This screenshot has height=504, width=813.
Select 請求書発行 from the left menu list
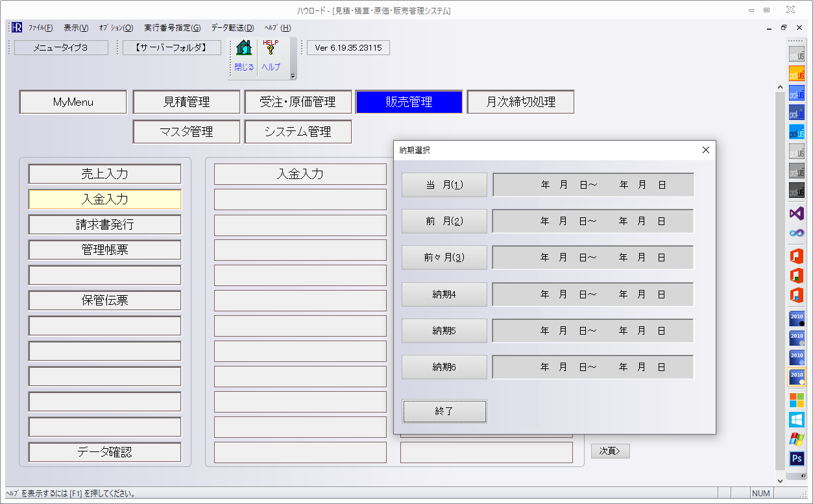(104, 224)
